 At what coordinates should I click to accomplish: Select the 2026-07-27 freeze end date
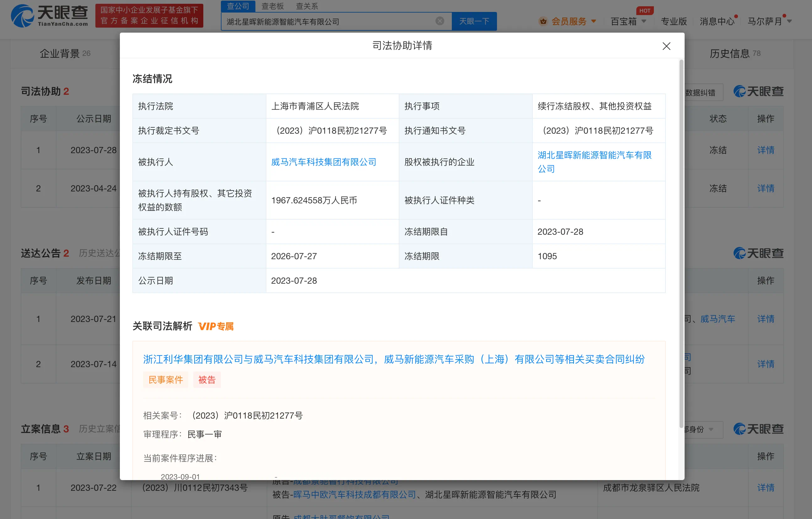click(294, 256)
